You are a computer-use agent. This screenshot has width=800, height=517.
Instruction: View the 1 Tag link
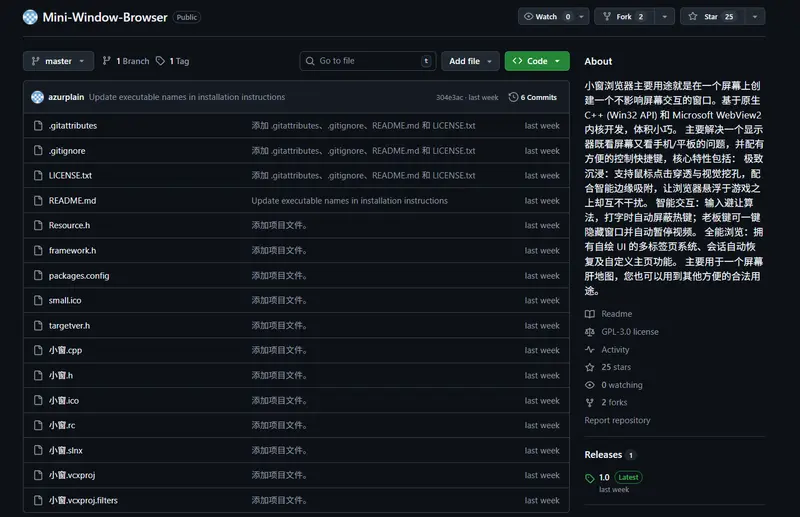[172, 61]
